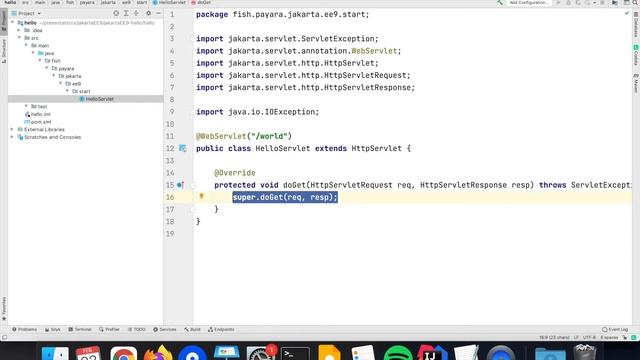
Task: Click the fold toggle beside line 15
Action: (x=193, y=185)
